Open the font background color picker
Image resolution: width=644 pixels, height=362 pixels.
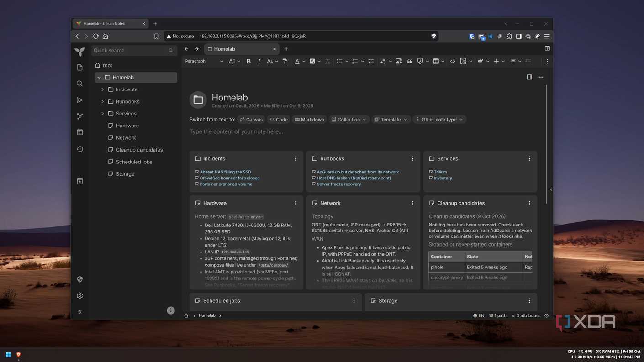[312, 61]
